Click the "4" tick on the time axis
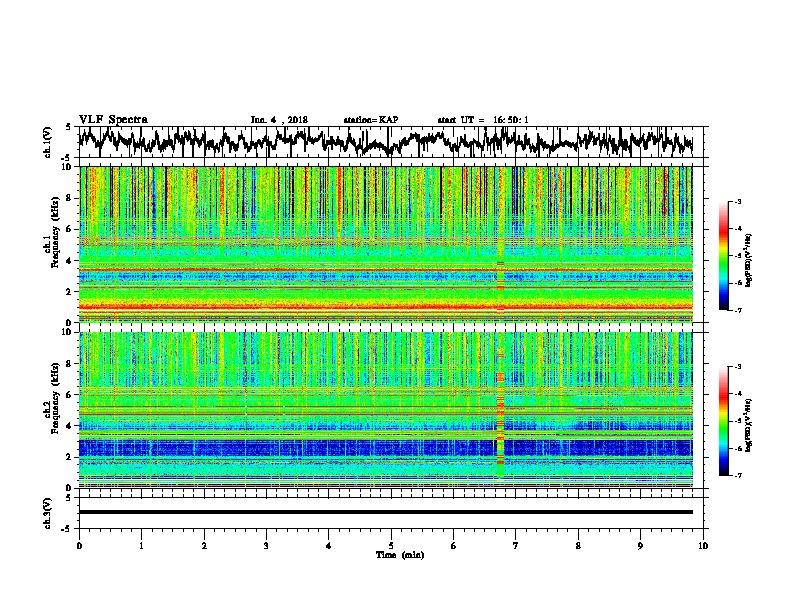 pos(329,546)
